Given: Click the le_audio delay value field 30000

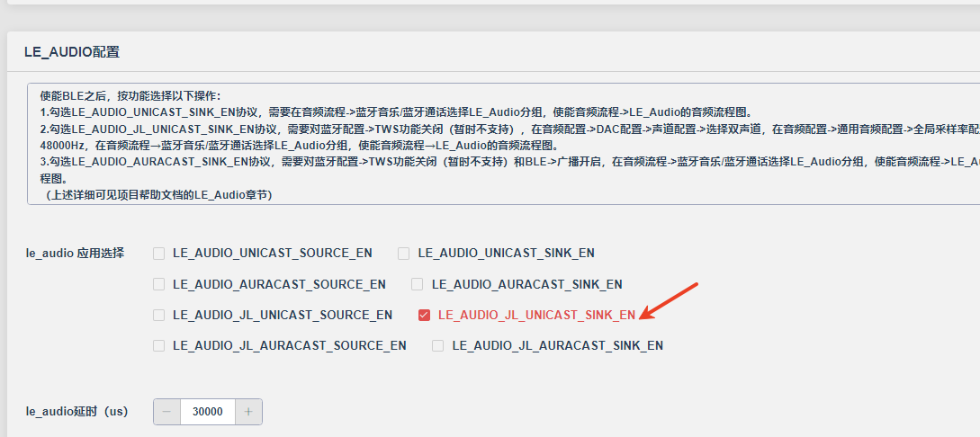Looking at the screenshot, I should click(x=208, y=412).
